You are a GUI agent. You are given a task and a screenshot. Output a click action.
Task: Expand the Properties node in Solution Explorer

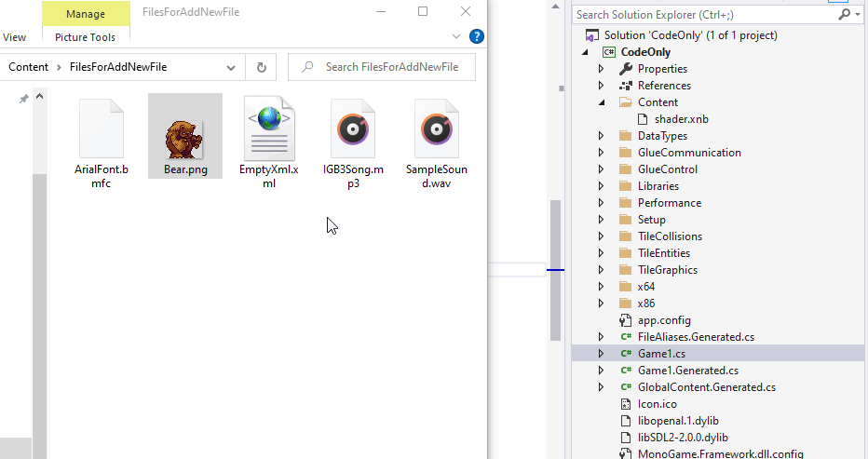tap(601, 69)
